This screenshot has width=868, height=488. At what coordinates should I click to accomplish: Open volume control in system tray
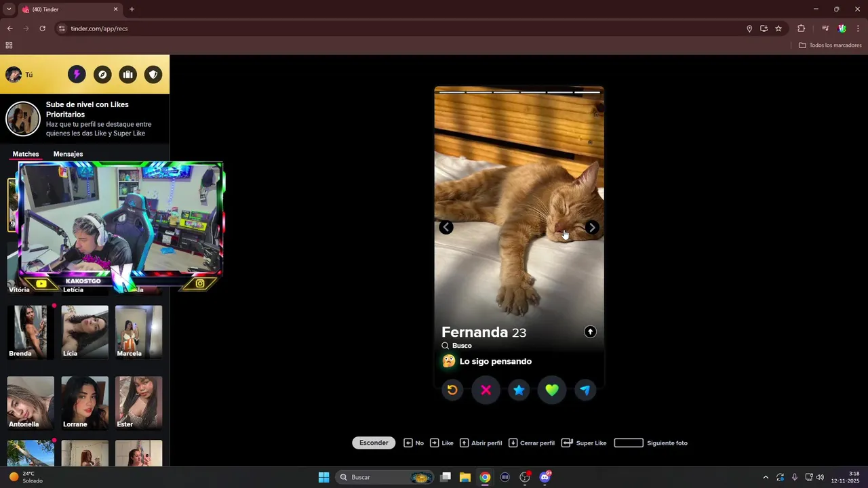pyautogui.click(x=821, y=477)
